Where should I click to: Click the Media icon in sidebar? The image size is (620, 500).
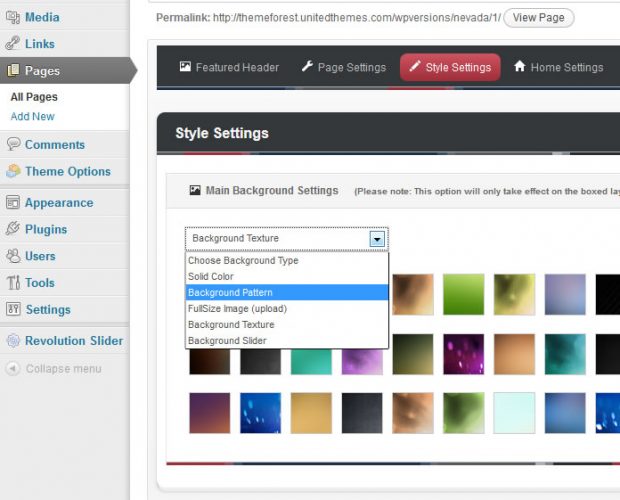[13, 17]
